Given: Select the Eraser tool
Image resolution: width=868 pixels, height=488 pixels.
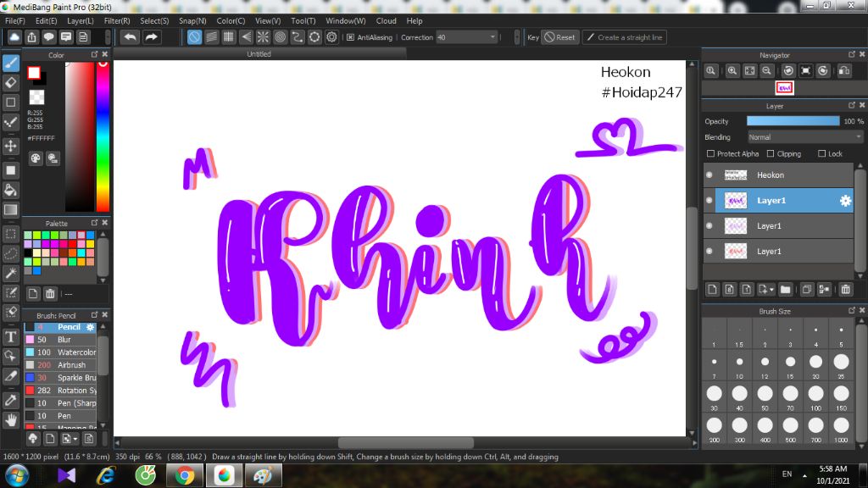Looking at the screenshot, I should coord(10,82).
